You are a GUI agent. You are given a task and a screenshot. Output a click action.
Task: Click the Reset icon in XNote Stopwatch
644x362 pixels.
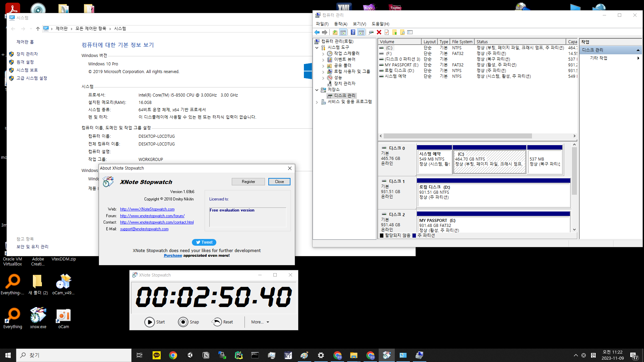click(217, 322)
